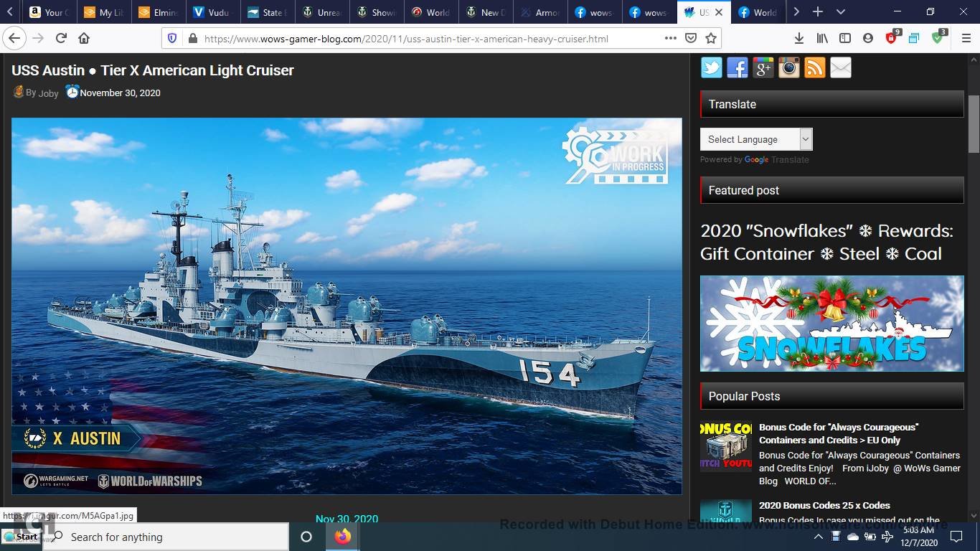
Task: List all tabs dropdown arrow
Action: point(841,11)
